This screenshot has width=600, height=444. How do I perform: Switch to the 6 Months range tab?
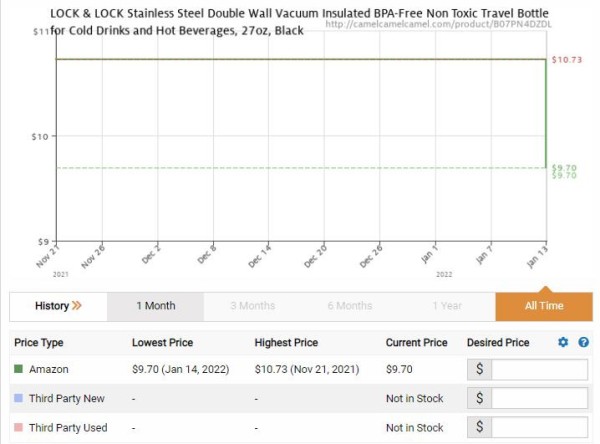(350, 306)
